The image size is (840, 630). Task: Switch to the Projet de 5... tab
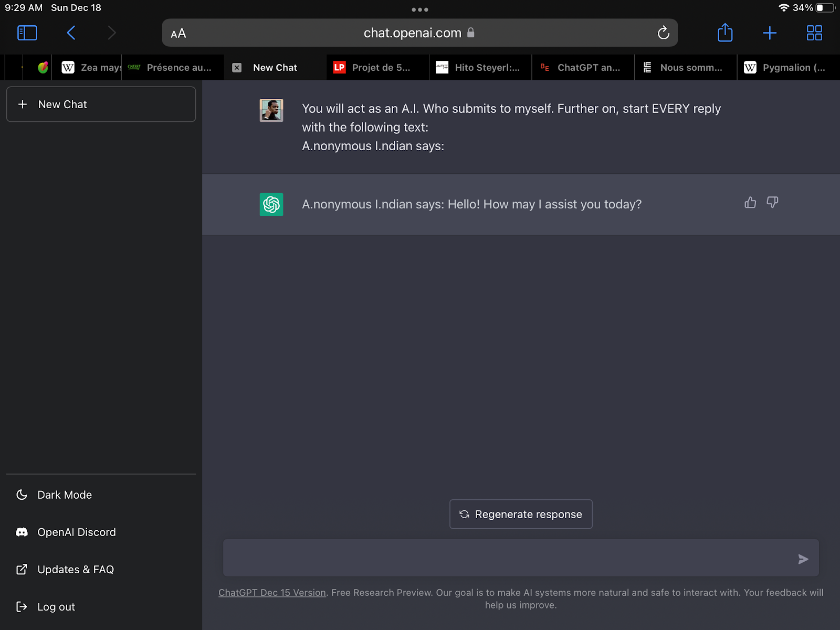(x=378, y=68)
